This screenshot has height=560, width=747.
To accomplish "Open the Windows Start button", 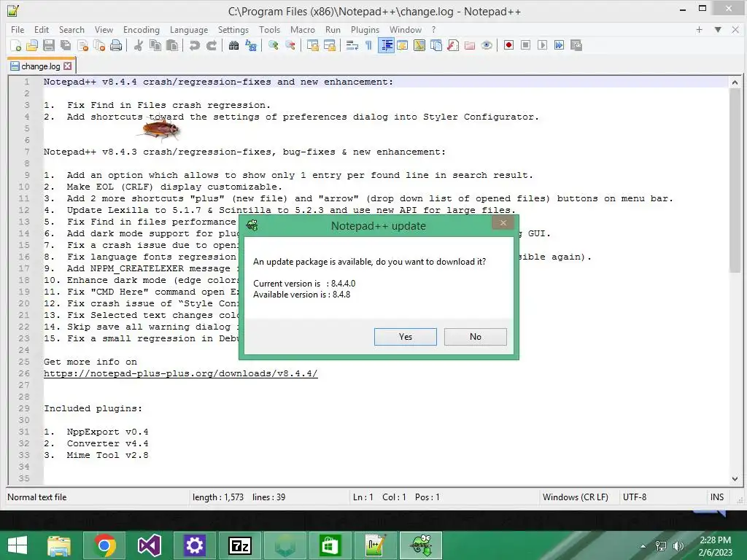I will pyautogui.click(x=18, y=545).
